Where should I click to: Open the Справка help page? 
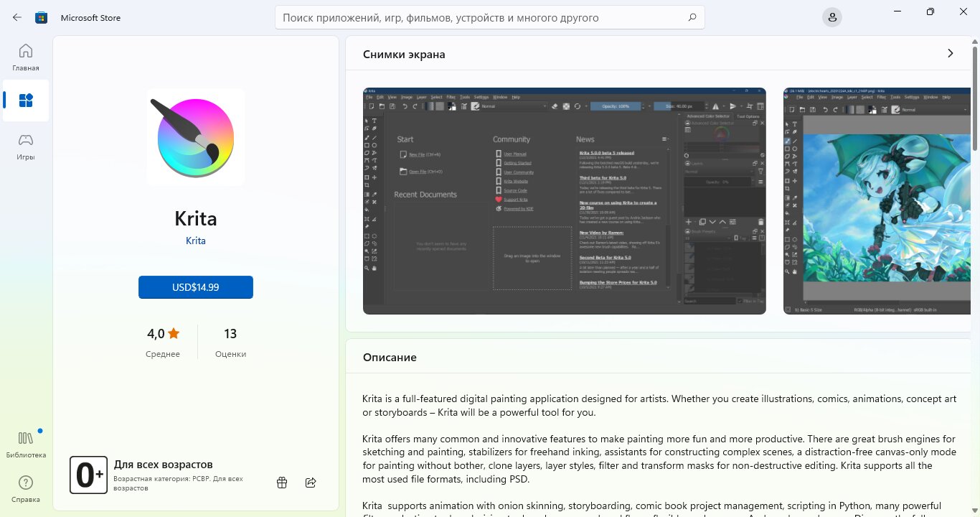tap(26, 489)
